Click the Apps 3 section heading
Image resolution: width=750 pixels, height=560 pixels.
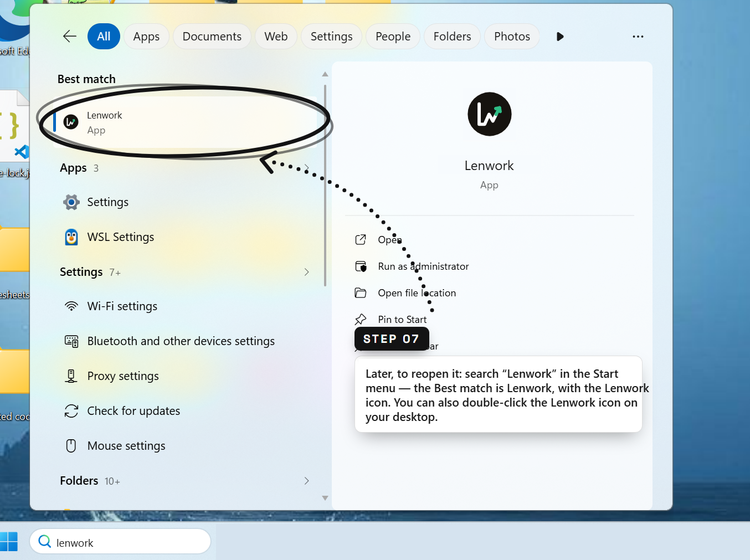pyautogui.click(x=79, y=168)
